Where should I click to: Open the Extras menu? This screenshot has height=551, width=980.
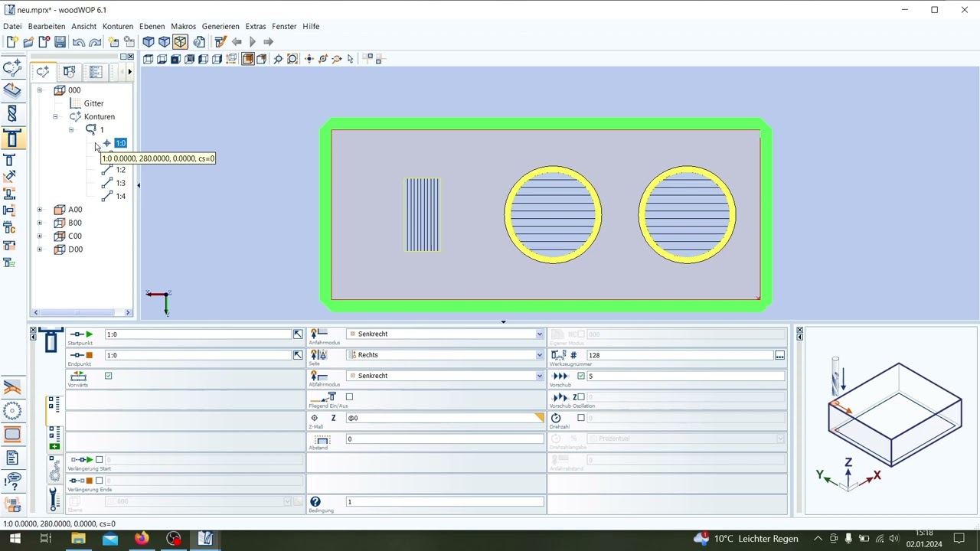pos(256,26)
